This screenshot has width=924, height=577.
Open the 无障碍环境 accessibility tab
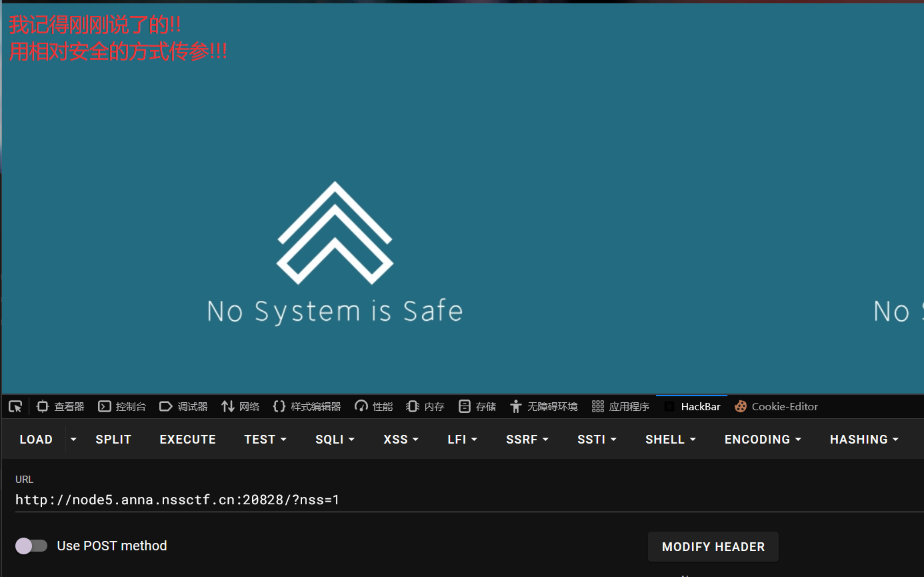544,406
